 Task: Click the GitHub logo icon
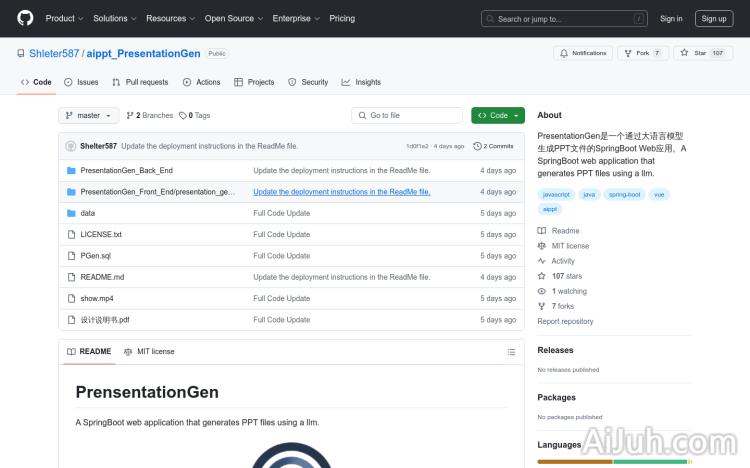25,18
